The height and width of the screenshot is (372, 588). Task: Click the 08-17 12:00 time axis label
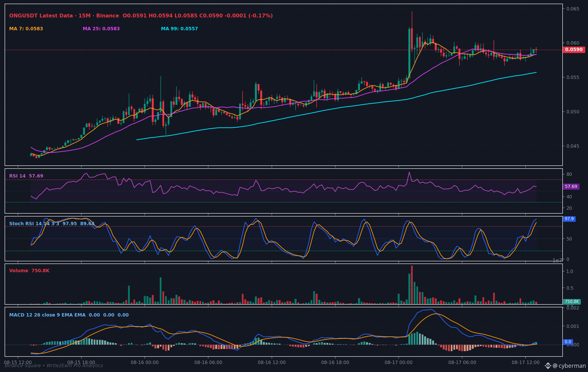point(526,363)
